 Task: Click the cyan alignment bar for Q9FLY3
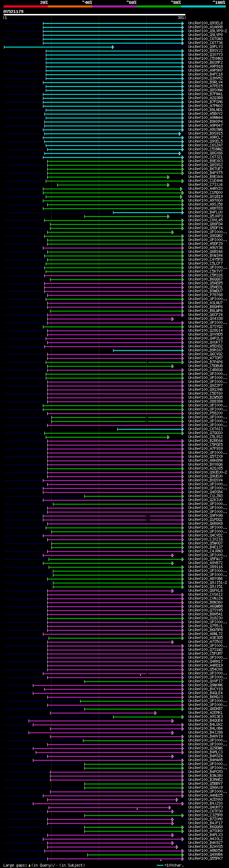coord(59,47)
